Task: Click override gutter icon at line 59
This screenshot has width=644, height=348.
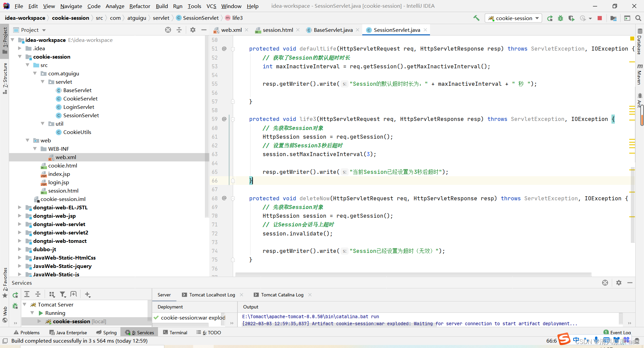Action: tap(224, 119)
